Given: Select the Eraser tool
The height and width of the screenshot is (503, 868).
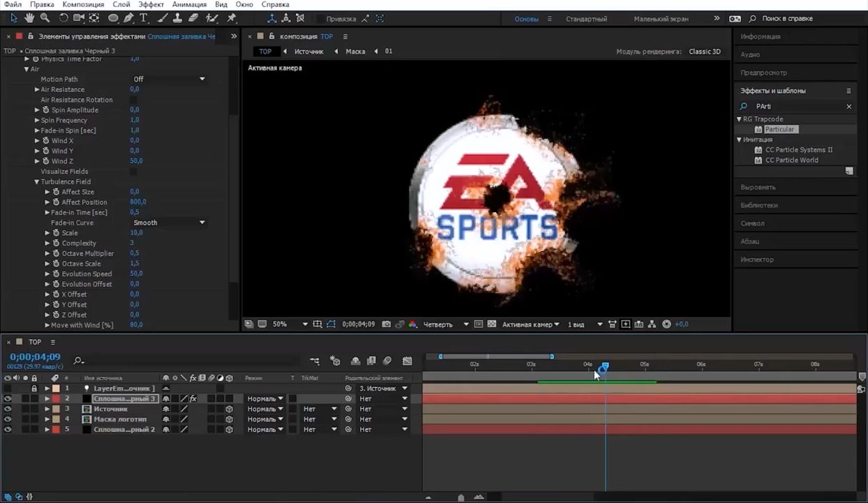Looking at the screenshot, I should [x=194, y=18].
